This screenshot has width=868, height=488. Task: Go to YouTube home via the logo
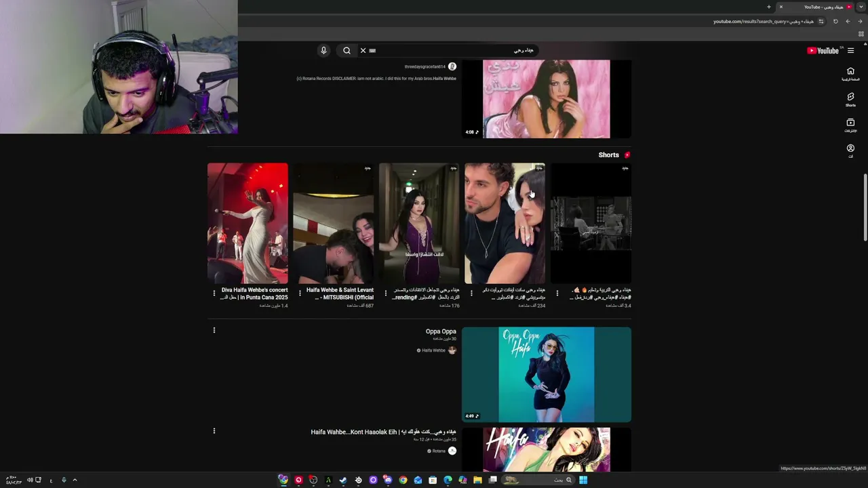[x=823, y=50]
